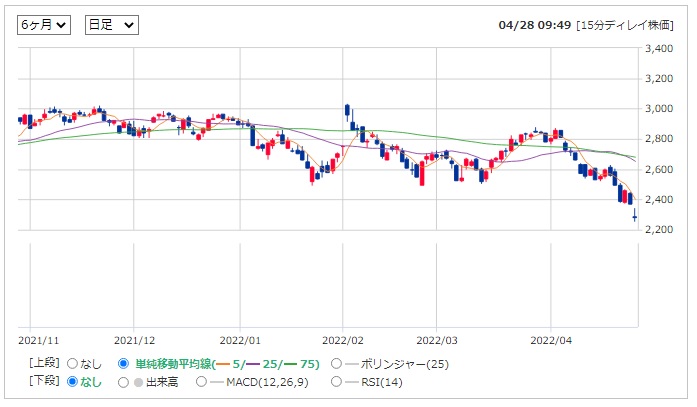The image size is (697, 407).
Task: Select RSI(14) radio button
Action: (336, 382)
